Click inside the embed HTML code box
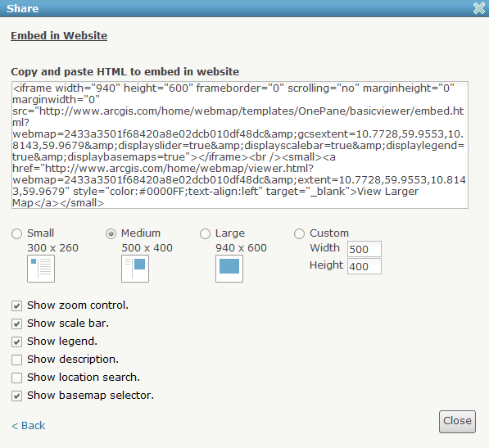 240,145
